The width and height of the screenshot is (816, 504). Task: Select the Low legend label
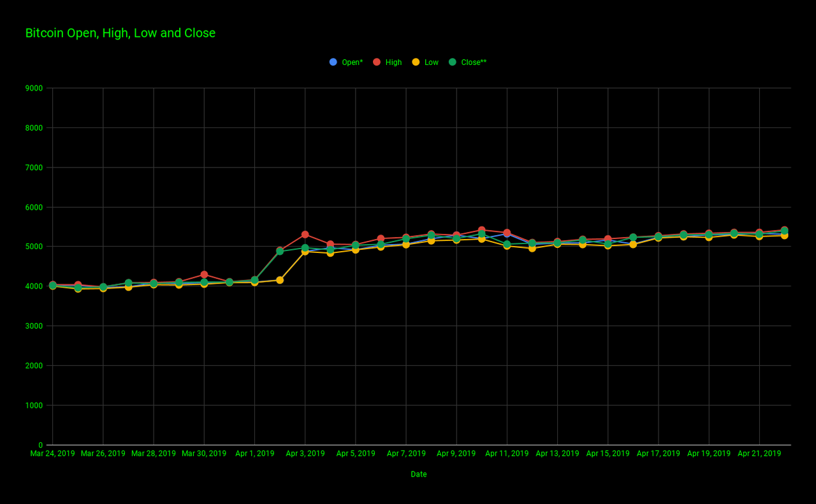(x=432, y=62)
